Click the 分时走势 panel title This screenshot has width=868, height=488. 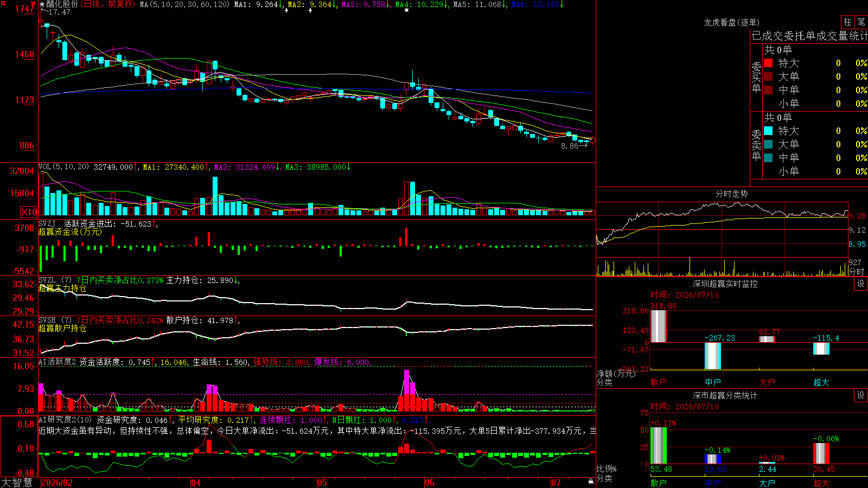click(731, 194)
